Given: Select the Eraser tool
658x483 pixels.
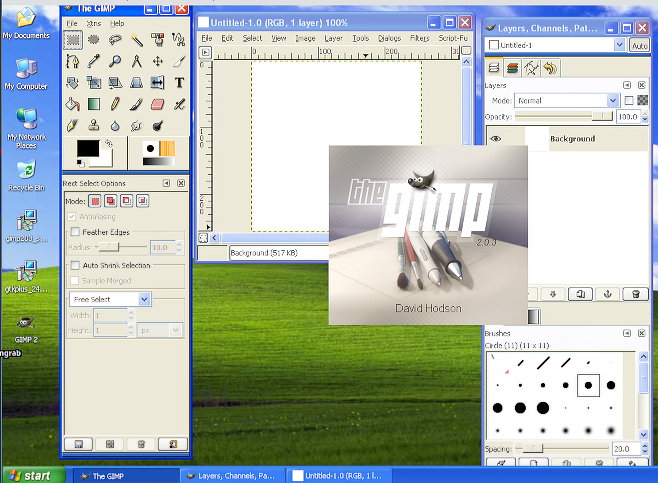Looking at the screenshot, I should [158, 104].
